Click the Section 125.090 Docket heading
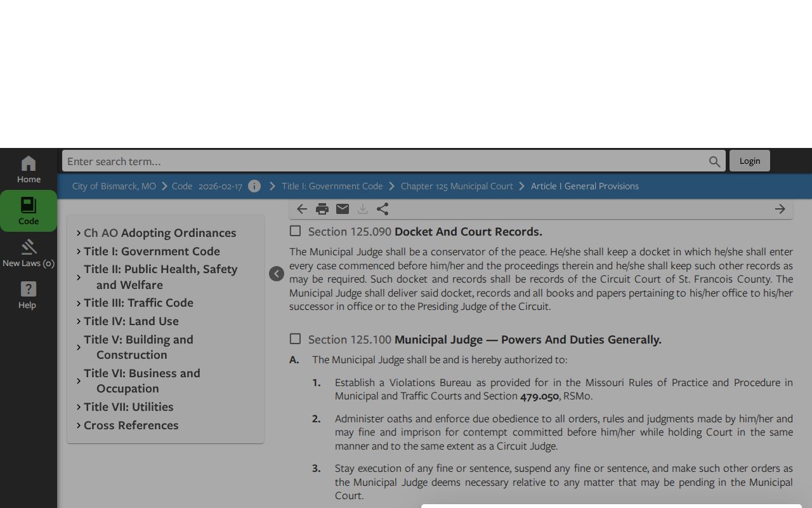The height and width of the screenshot is (508, 812). (x=425, y=232)
